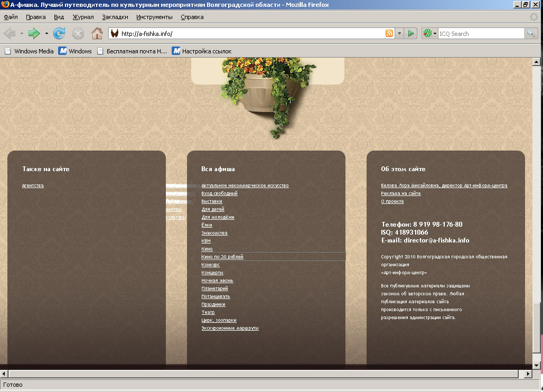The image size is (543, 392).
Task: Open the Экскурсионные маршруты link
Action: pyautogui.click(x=230, y=328)
